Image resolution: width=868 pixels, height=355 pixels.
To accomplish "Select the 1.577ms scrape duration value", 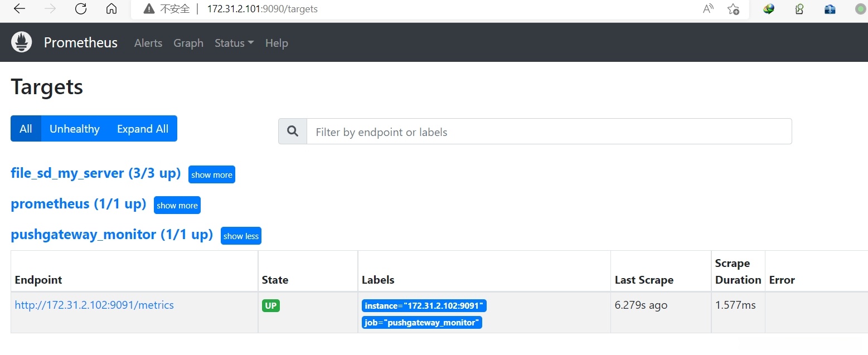I will coord(736,305).
